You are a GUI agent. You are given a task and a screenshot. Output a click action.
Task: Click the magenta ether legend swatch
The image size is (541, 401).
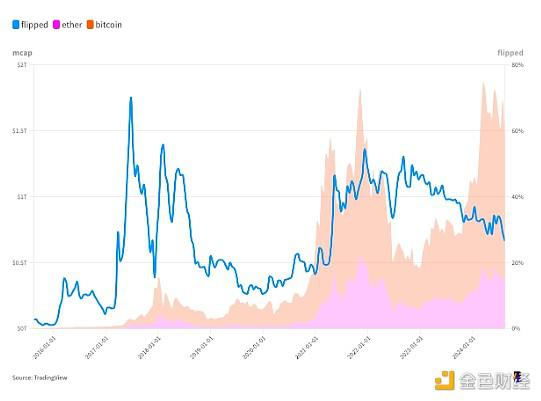56,25
